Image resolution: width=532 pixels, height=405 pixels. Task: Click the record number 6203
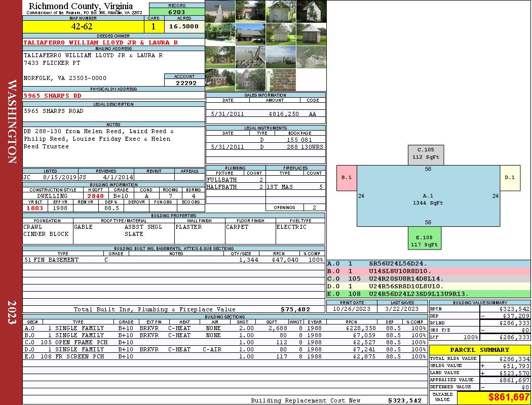pyautogui.click(x=177, y=12)
